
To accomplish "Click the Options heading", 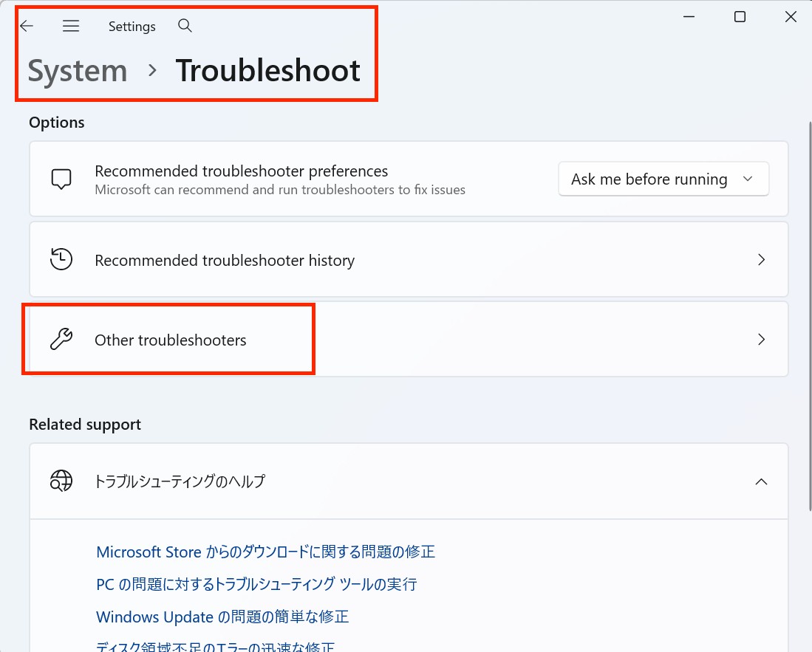I will point(56,123).
